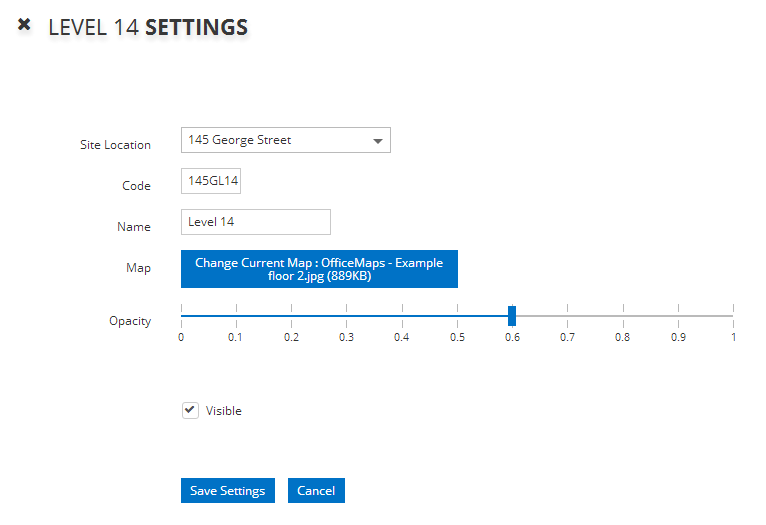Cancel the settings changes
The height and width of the screenshot is (525, 766).
click(x=316, y=491)
